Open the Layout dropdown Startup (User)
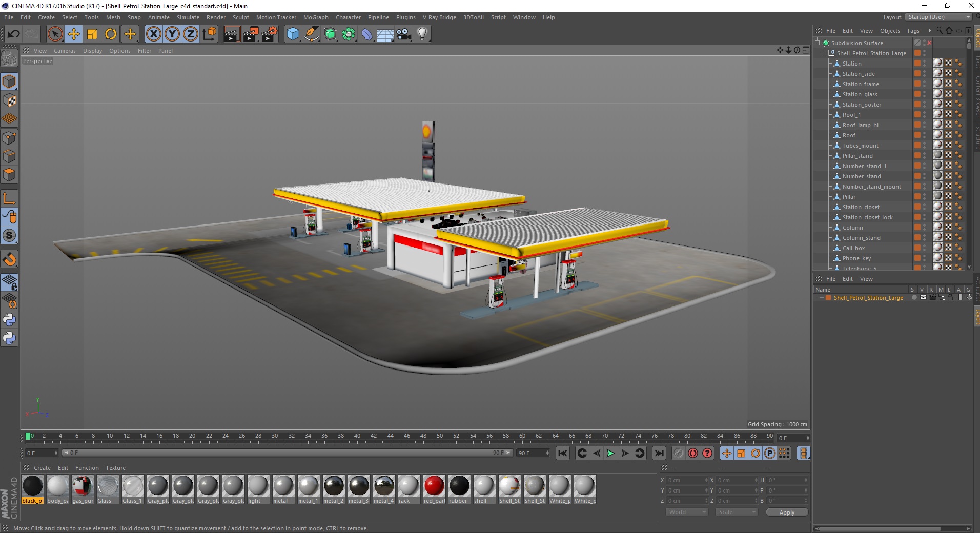Screen dimensions: 980x533 [938, 17]
